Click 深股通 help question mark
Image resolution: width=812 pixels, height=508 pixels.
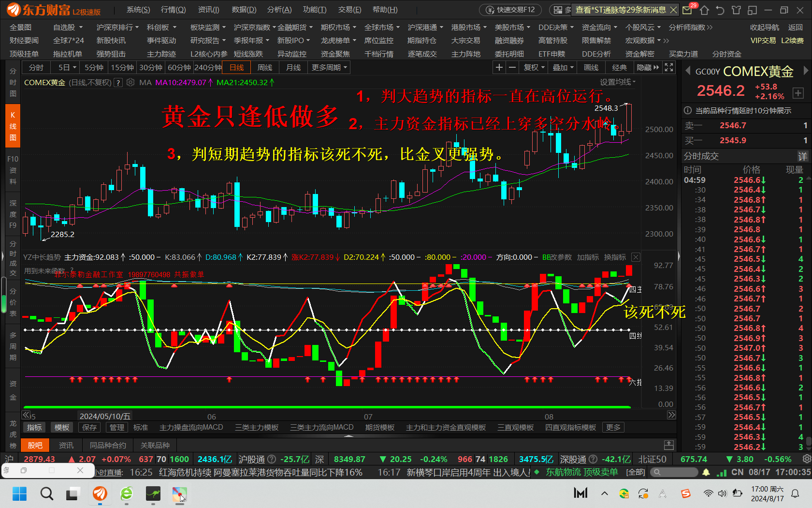593,459
